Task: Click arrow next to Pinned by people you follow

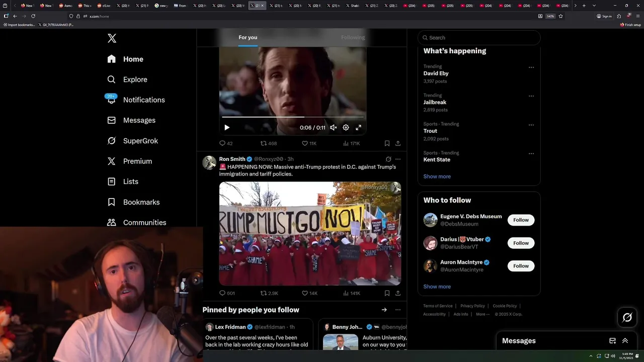Action: click(x=384, y=310)
